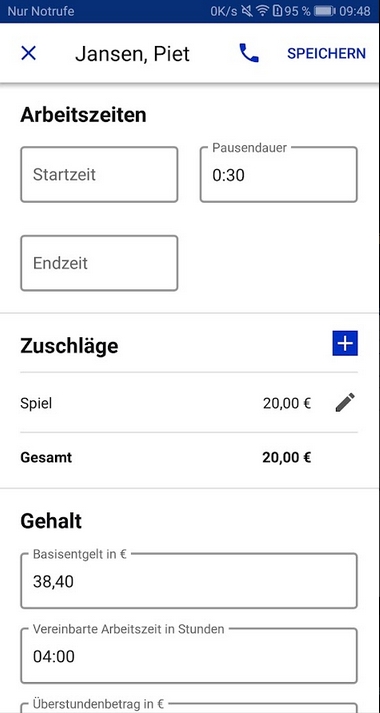Image resolution: width=380 pixels, height=713 pixels.
Task: Select the Startzeit input field
Action: pyautogui.click(x=99, y=175)
